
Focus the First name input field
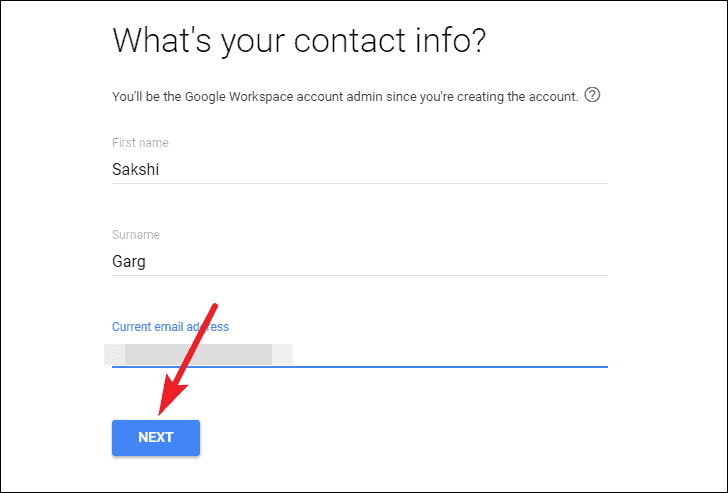click(x=360, y=169)
